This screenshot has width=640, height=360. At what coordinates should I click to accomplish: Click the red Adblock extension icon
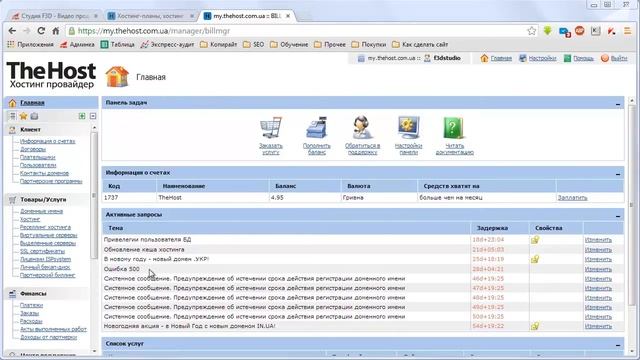pos(580,31)
